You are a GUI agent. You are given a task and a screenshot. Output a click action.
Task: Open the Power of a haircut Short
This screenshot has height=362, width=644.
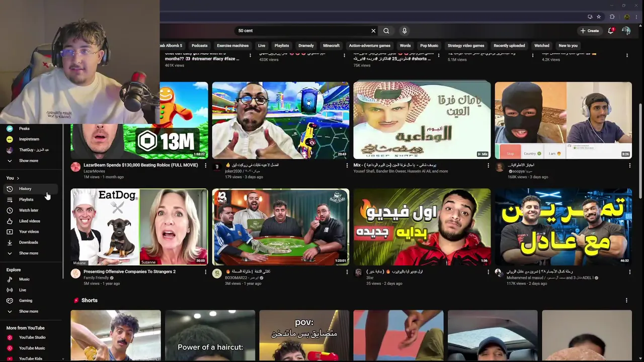pyautogui.click(x=210, y=336)
